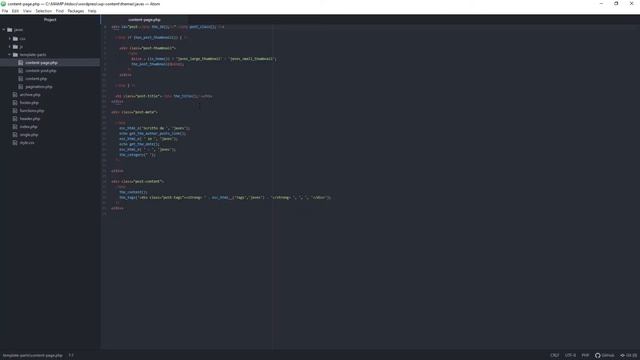
Task: Click the css folder icon
Action: 16,39
